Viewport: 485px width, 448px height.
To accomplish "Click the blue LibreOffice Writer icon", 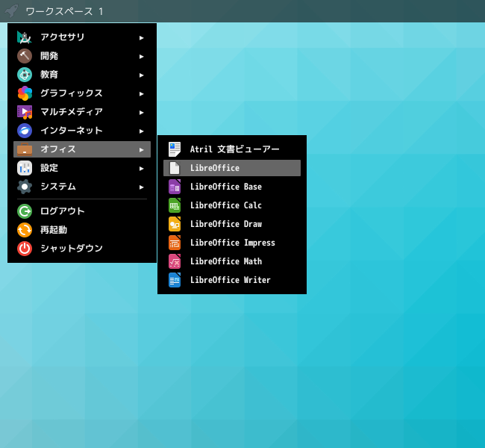I will point(175,280).
